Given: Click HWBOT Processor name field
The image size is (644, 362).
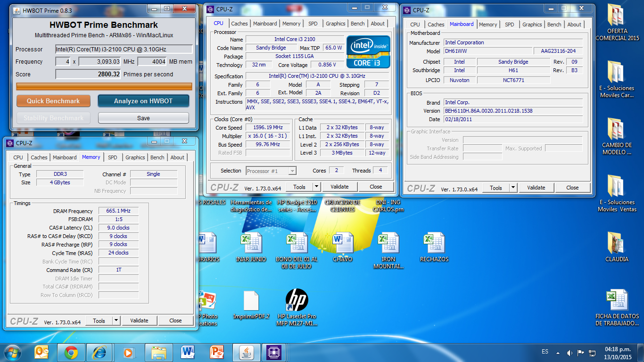Looking at the screenshot, I should (x=124, y=49).
